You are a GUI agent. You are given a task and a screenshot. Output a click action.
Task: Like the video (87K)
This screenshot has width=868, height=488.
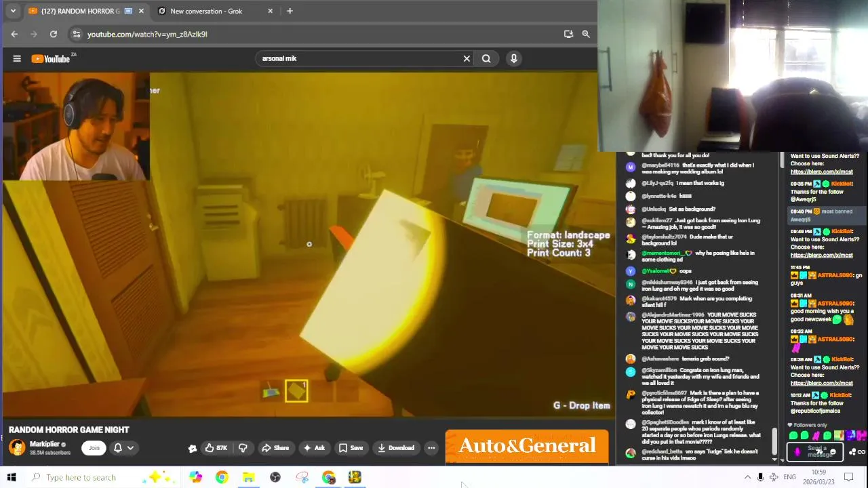pos(216,447)
